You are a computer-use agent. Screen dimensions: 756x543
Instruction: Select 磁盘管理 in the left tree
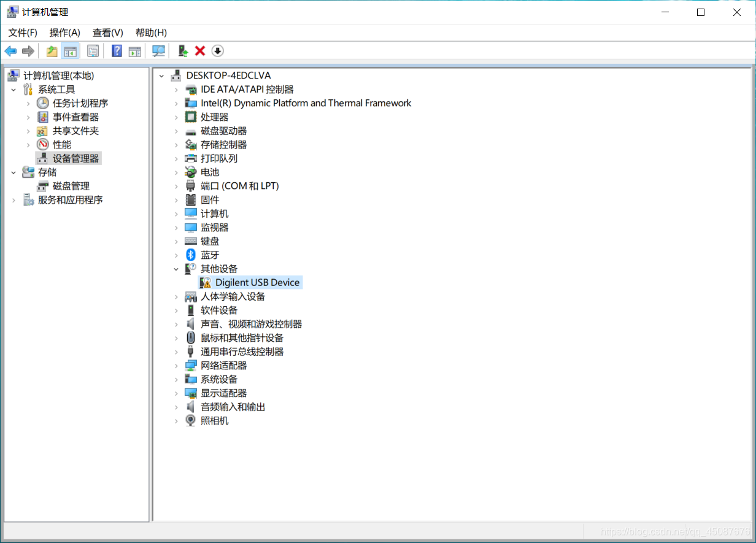click(71, 186)
